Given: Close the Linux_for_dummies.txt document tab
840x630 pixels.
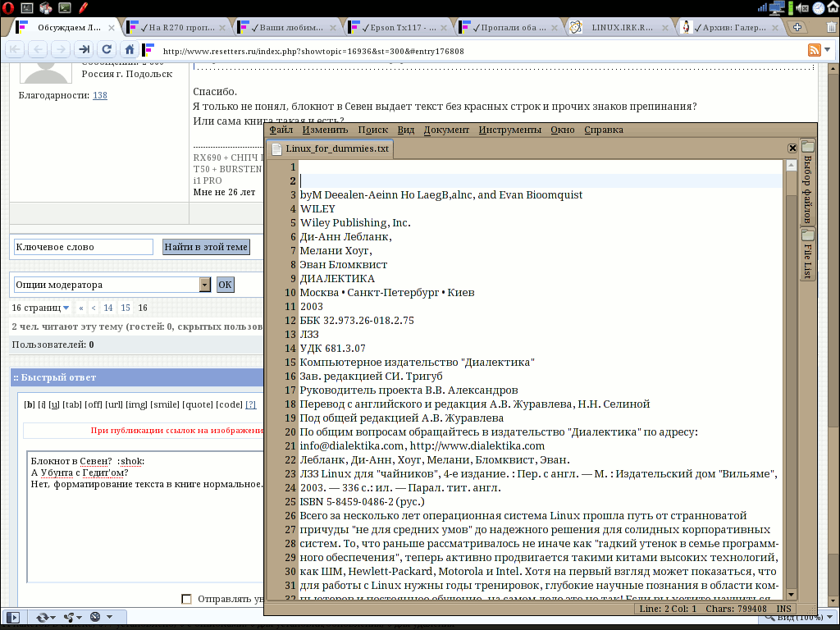Looking at the screenshot, I should click(792, 148).
